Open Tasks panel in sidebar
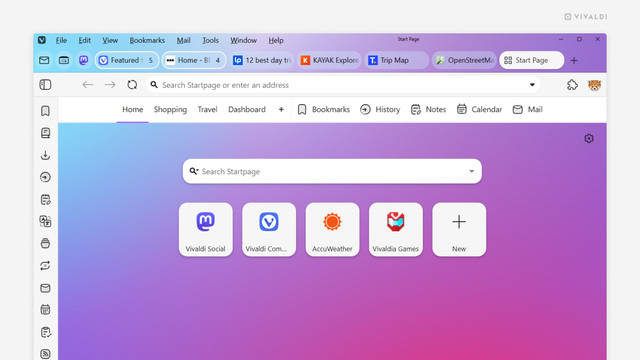Image resolution: width=640 pixels, height=360 pixels. 45,332
